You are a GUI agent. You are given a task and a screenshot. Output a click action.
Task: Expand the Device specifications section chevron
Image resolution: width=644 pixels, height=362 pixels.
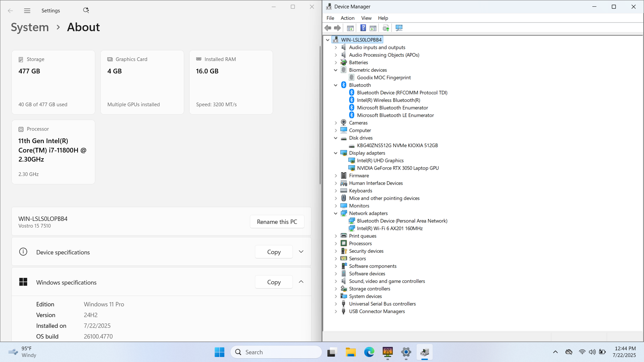click(x=301, y=252)
